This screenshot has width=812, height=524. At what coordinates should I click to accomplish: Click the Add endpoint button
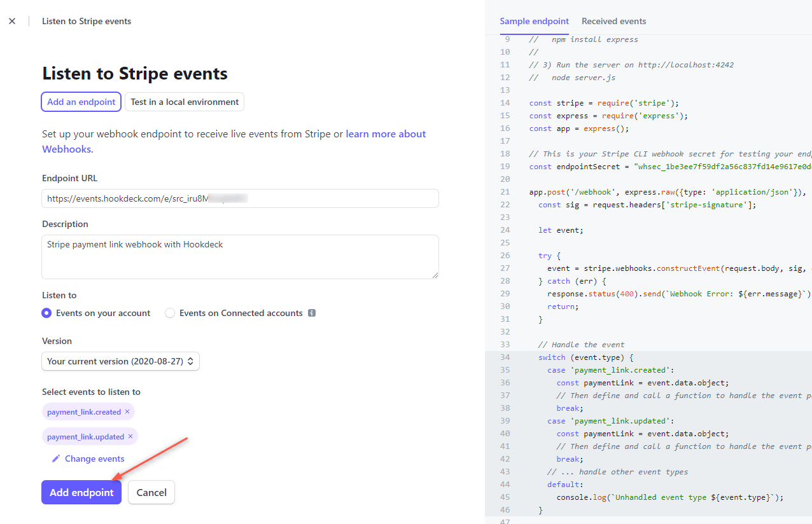click(81, 492)
